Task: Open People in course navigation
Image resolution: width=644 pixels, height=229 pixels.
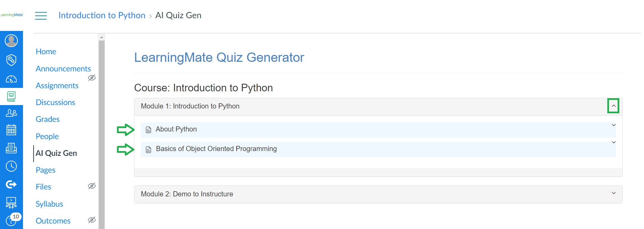Action: pos(47,136)
